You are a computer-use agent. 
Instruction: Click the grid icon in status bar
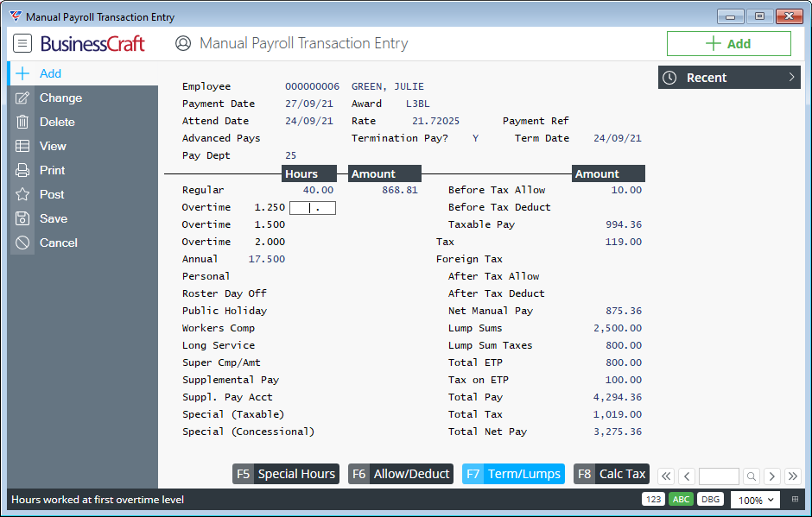point(795,500)
